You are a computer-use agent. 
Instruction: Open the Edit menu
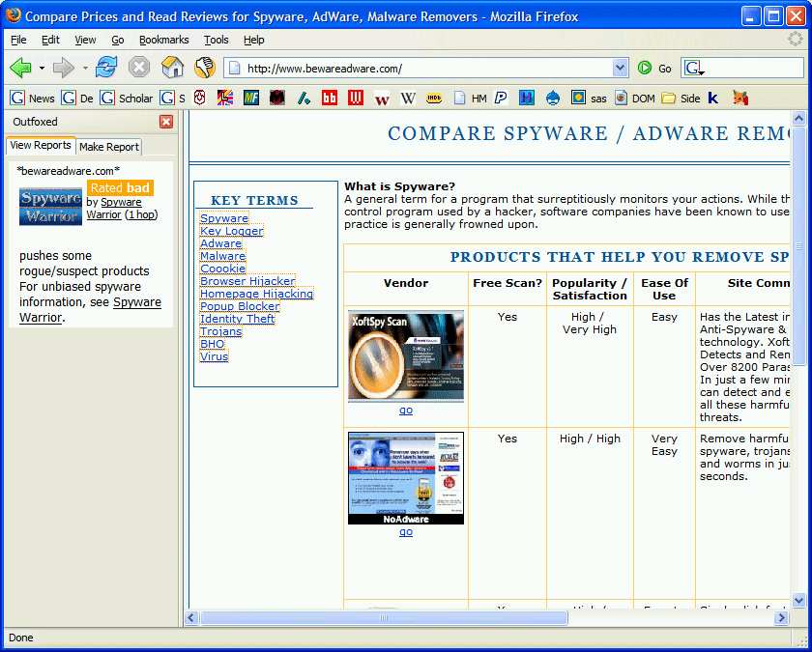point(50,40)
